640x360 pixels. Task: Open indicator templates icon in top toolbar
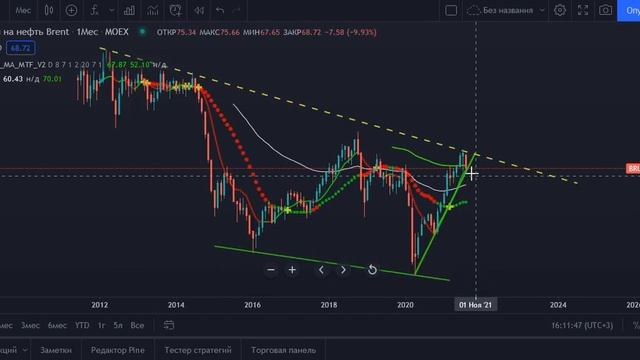click(x=153, y=10)
